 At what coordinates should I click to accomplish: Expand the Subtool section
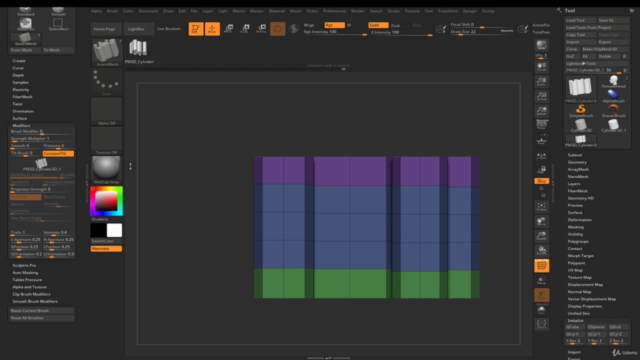pyautogui.click(x=575, y=155)
